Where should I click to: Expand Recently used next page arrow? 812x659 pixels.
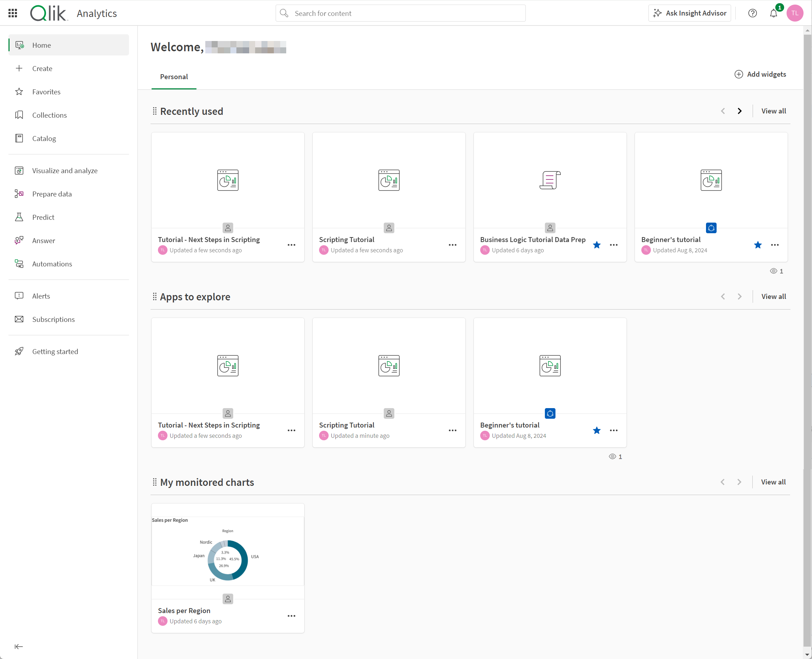pyautogui.click(x=739, y=111)
